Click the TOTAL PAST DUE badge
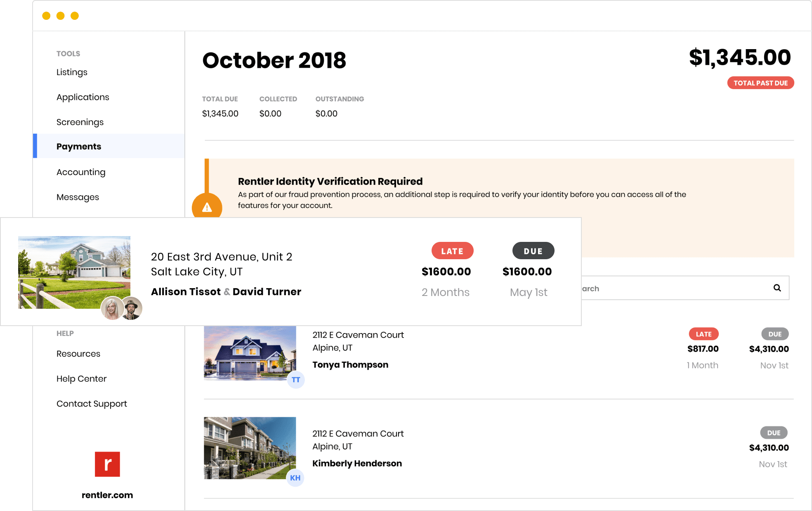Screen dimensions: 812x511 [x=760, y=83]
